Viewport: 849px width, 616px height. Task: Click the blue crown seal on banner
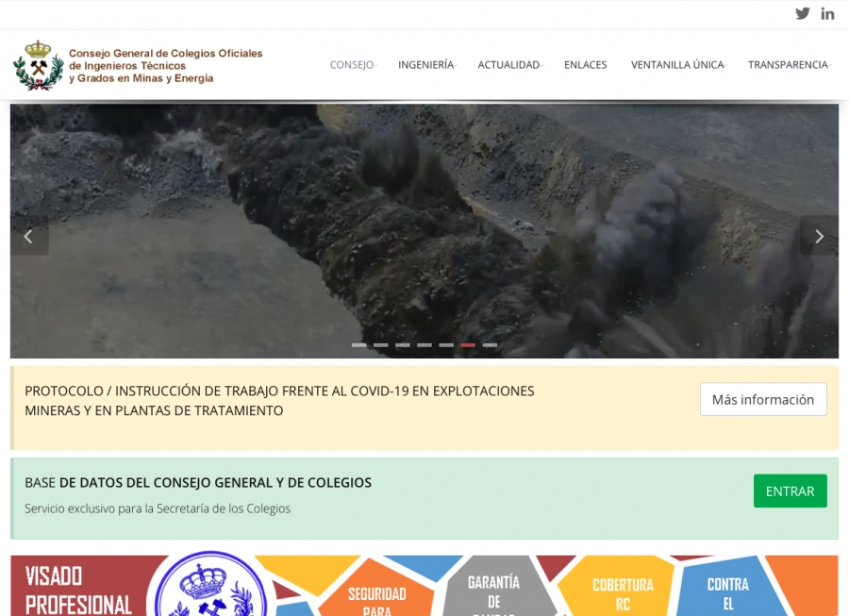(x=212, y=586)
